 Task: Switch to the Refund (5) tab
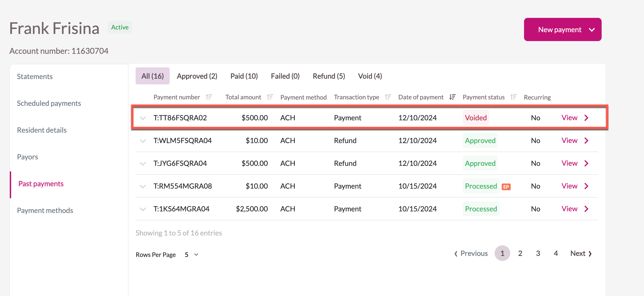point(328,76)
